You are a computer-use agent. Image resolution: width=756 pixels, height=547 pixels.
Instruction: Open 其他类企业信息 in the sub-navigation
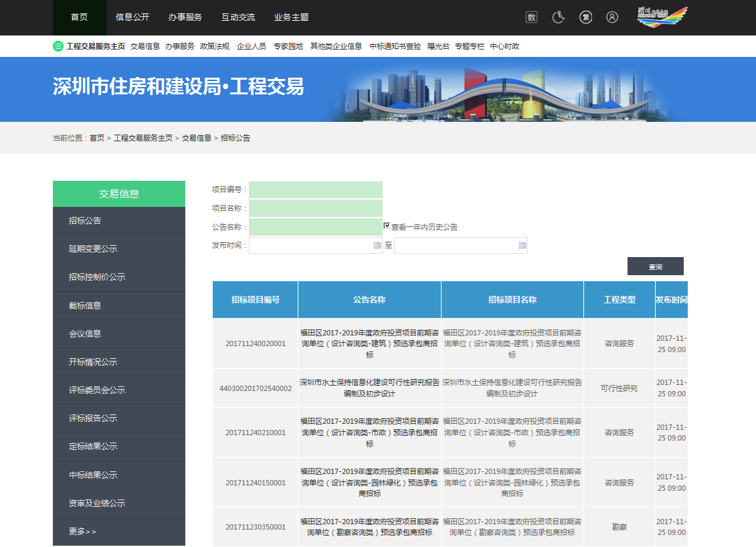336,46
